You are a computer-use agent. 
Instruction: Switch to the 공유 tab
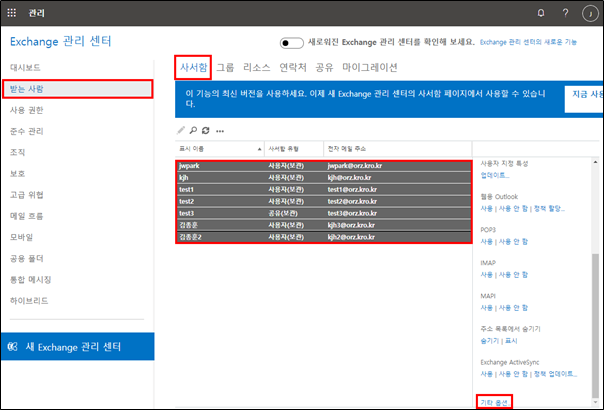click(x=324, y=67)
